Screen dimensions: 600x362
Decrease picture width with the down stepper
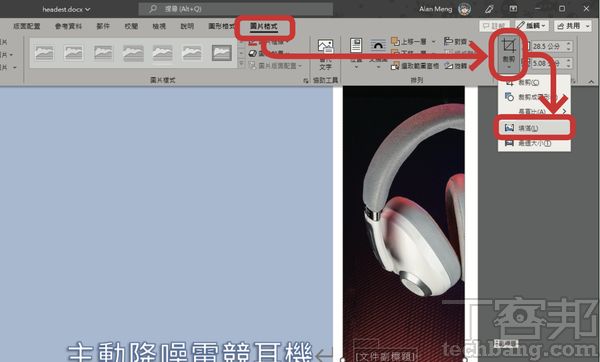click(569, 66)
